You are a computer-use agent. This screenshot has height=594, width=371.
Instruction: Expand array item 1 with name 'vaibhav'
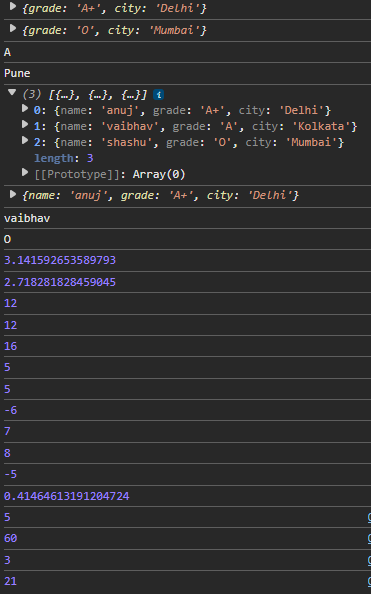pos(25,124)
